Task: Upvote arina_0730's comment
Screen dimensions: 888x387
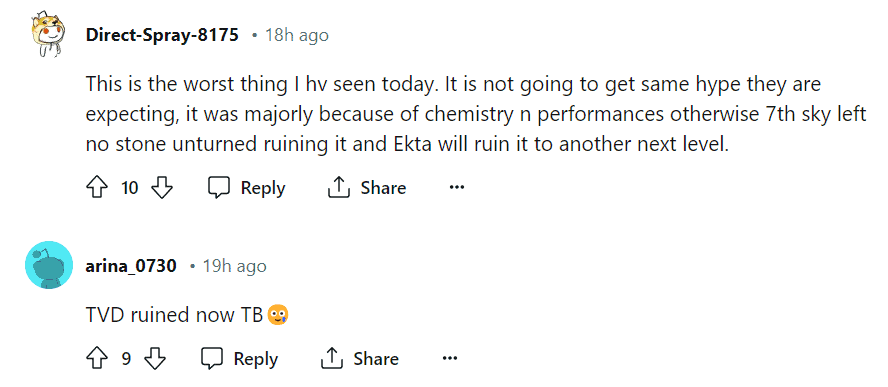Action: point(97,359)
